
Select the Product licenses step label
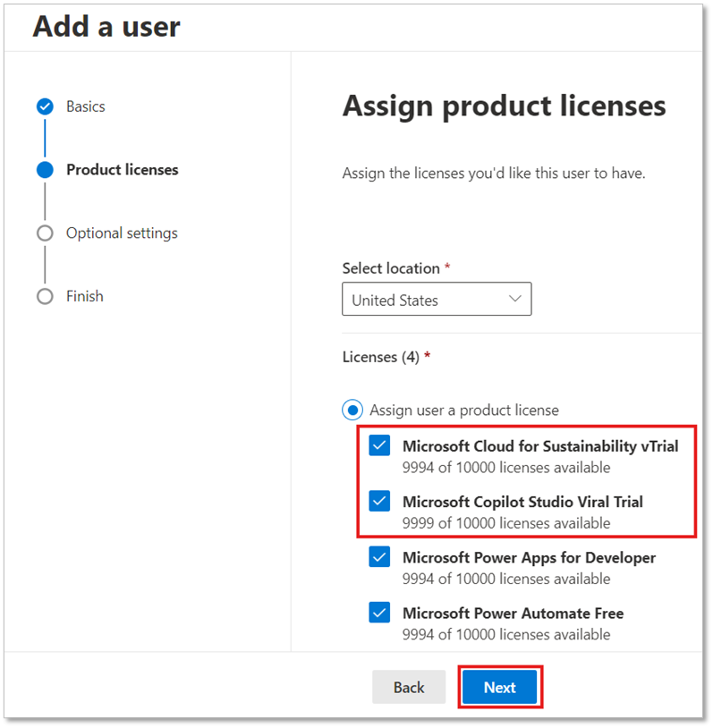[123, 170]
